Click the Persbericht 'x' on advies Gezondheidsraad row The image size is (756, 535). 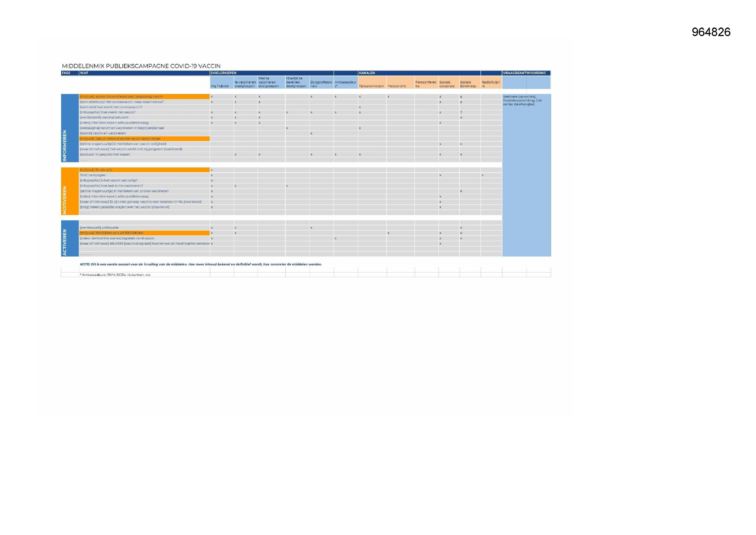389,96
